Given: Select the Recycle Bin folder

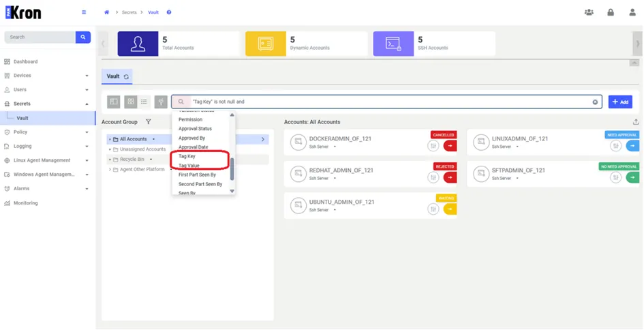Looking at the screenshot, I should [x=132, y=160].
